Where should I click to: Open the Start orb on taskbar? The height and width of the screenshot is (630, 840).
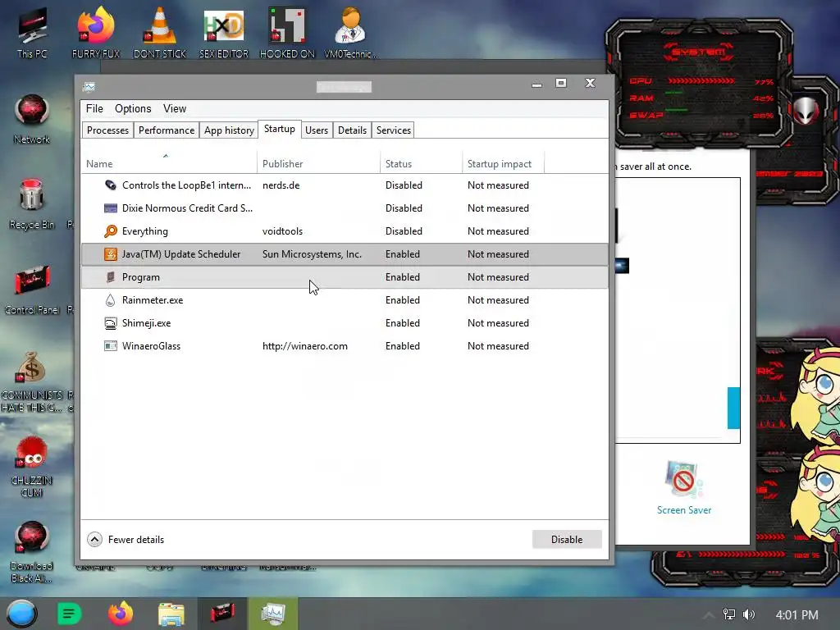coord(21,614)
